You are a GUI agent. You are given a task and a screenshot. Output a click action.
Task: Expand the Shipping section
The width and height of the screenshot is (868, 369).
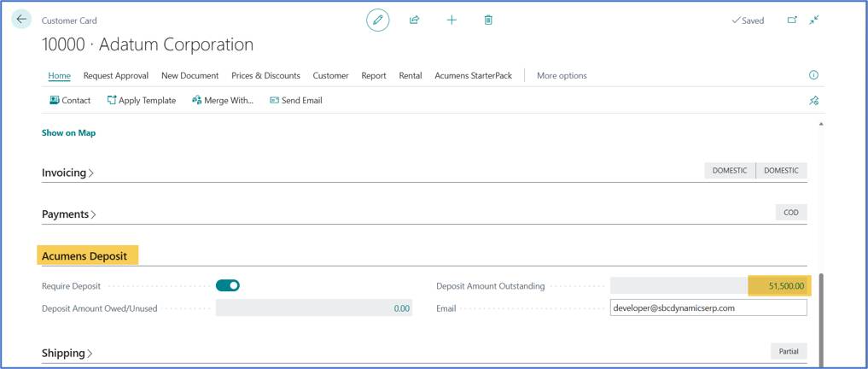[67, 353]
